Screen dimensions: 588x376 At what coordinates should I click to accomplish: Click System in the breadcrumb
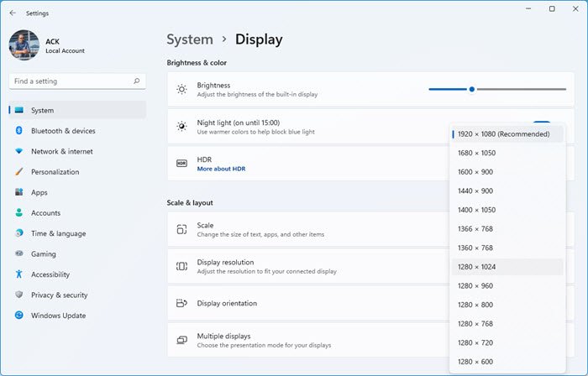(x=190, y=39)
